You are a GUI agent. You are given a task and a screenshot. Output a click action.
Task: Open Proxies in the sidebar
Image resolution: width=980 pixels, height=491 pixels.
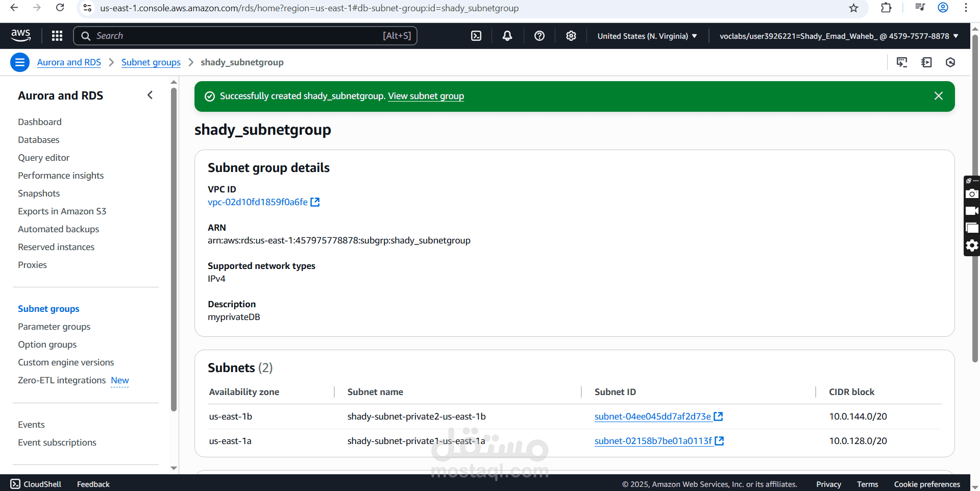32,265
